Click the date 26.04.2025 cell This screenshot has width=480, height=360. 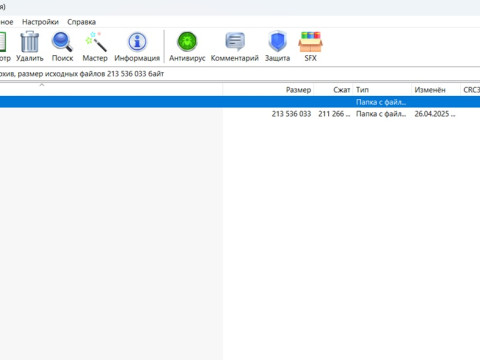[x=435, y=114]
